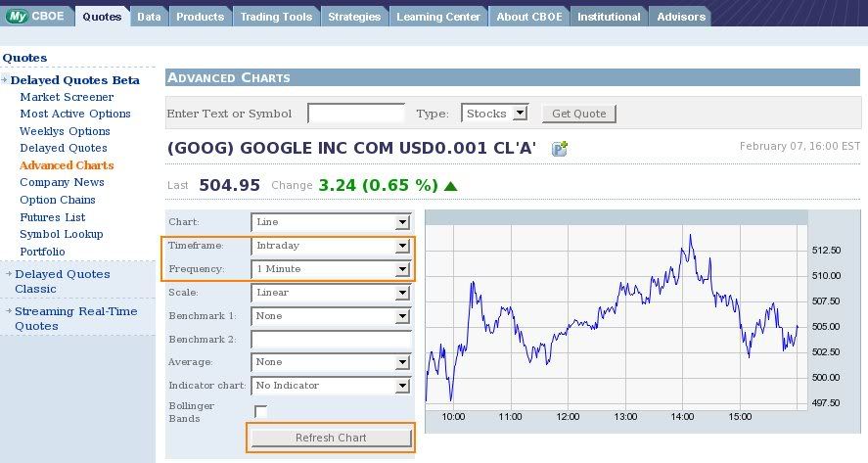Image resolution: width=868 pixels, height=463 pixels.
Task: Open the Type dropdown showing Stocks
Action: pos(494,114)
